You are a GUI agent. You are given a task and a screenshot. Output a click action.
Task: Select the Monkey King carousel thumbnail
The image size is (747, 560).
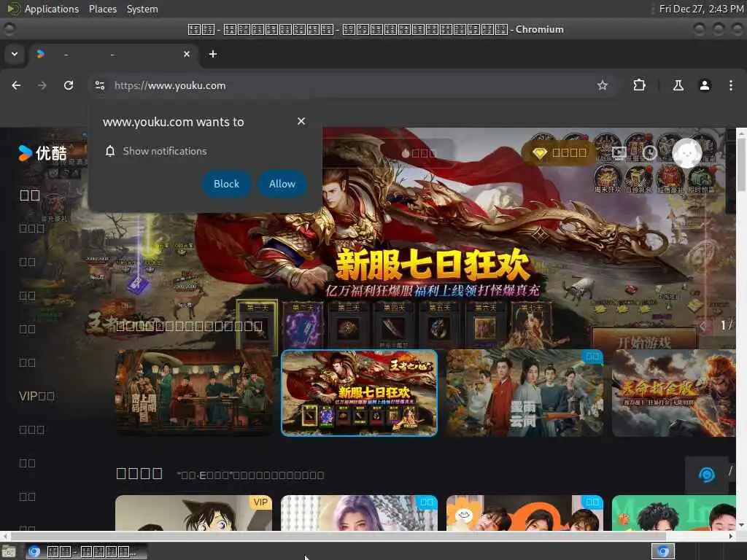[x=673, y=393]
